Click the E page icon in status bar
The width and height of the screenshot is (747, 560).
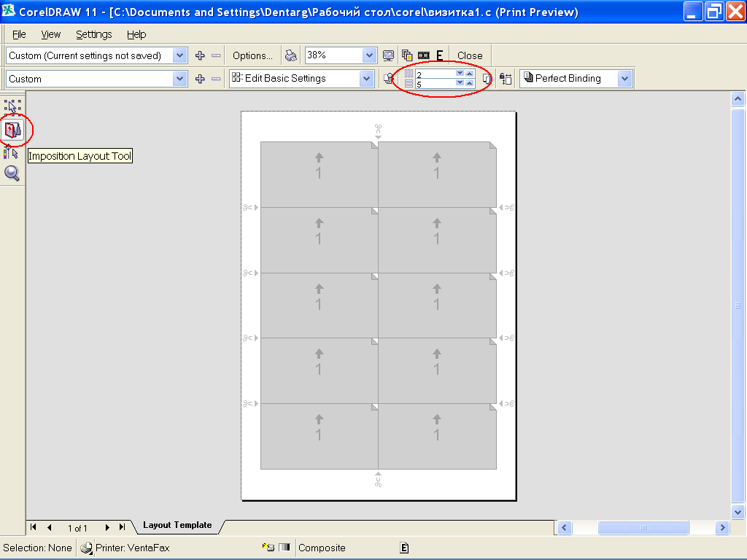(x=404, y=548)
